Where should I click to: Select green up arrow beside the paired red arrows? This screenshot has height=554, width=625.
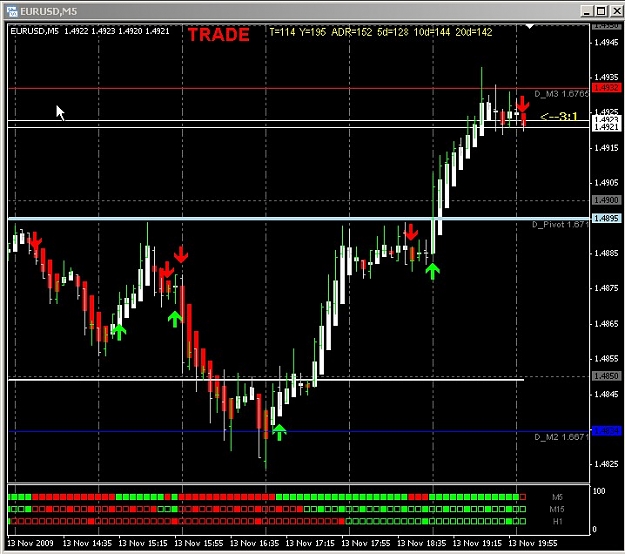(x=175, y=319)
